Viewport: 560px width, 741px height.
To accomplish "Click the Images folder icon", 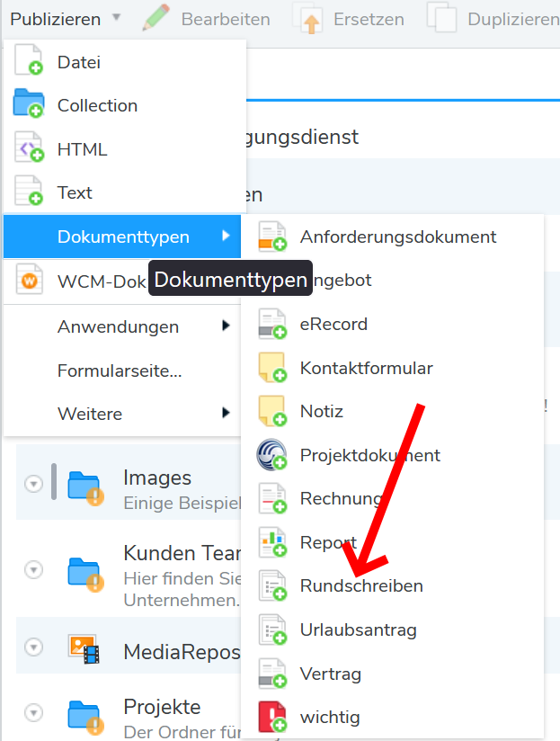I will [x=85, y=488].
